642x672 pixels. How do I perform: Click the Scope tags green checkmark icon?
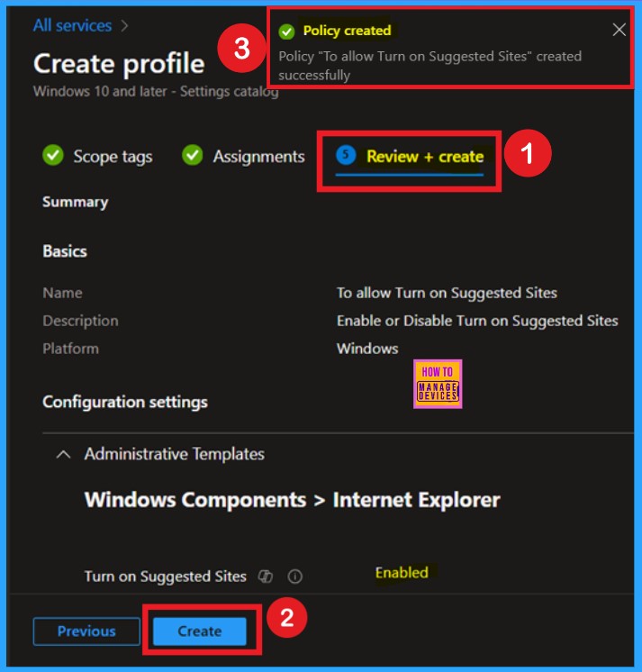53,155
